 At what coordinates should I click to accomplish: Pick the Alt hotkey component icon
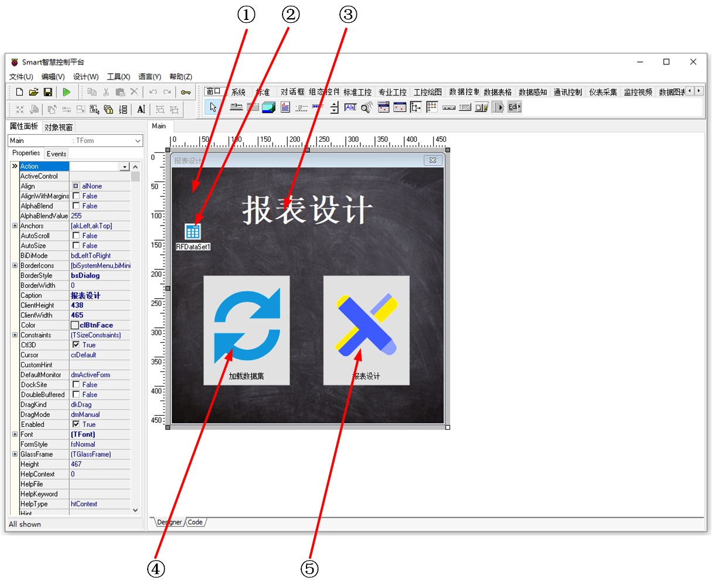tap(350, 107)
